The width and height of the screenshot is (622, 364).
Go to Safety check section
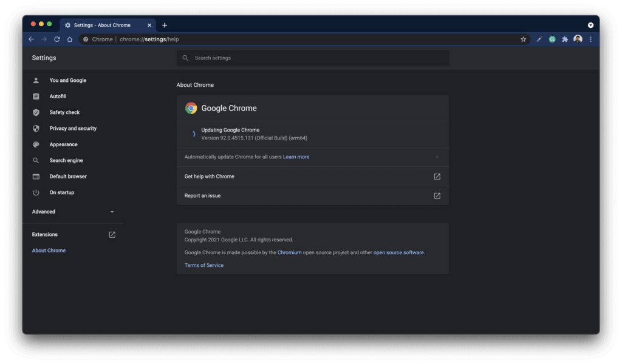(64, 112)
